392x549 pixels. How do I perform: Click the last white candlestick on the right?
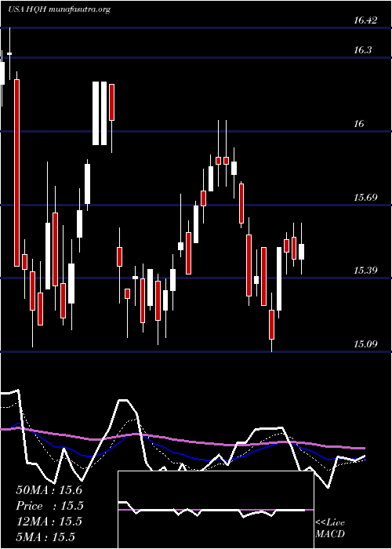301,252
